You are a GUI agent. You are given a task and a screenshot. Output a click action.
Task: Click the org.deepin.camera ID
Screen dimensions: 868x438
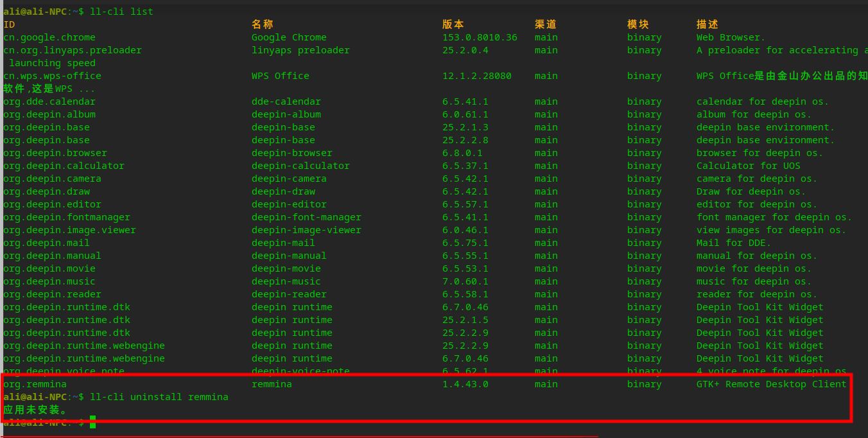(52, 179)
